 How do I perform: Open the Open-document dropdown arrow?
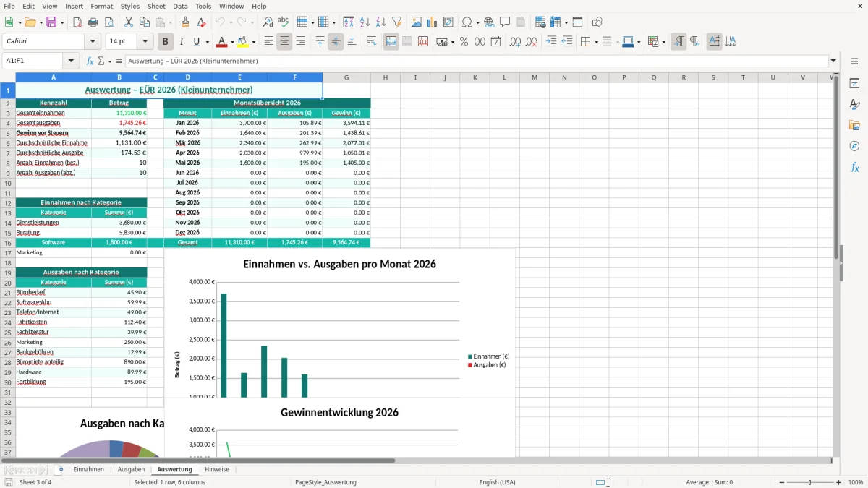pos(40,22)
